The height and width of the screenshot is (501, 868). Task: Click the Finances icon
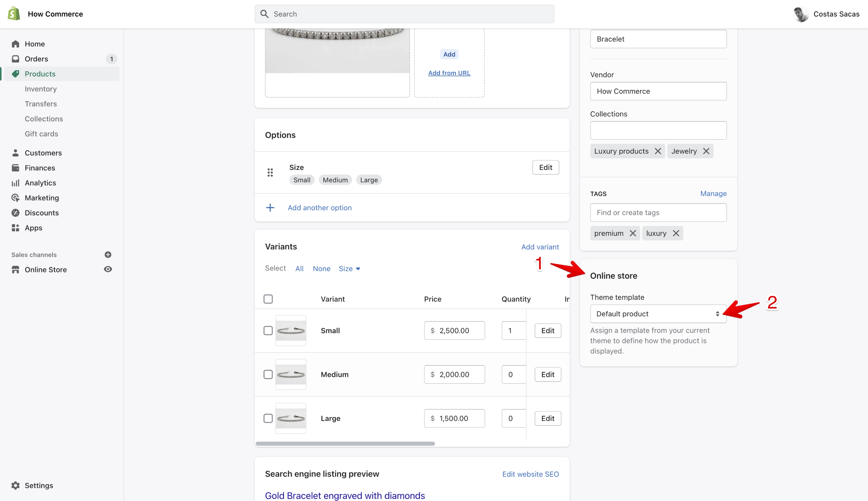(x=15, y=168)
